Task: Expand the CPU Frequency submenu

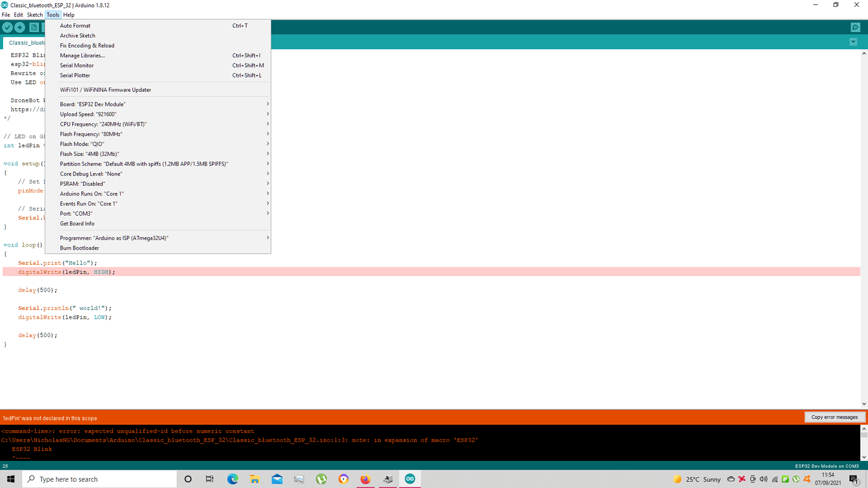Action: (159, 124)
